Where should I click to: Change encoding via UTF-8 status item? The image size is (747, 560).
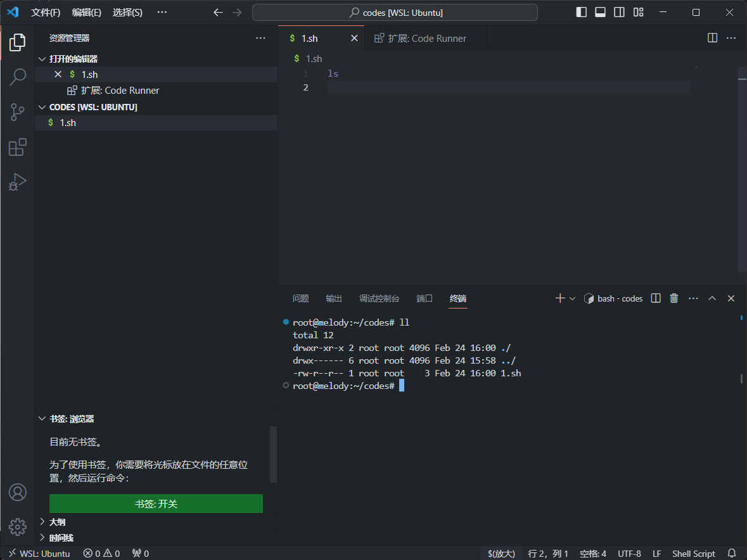(629, 553)
